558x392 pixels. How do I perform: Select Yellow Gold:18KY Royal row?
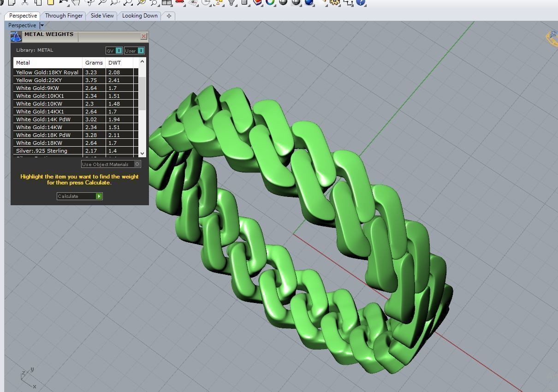[x=76, y=72]
